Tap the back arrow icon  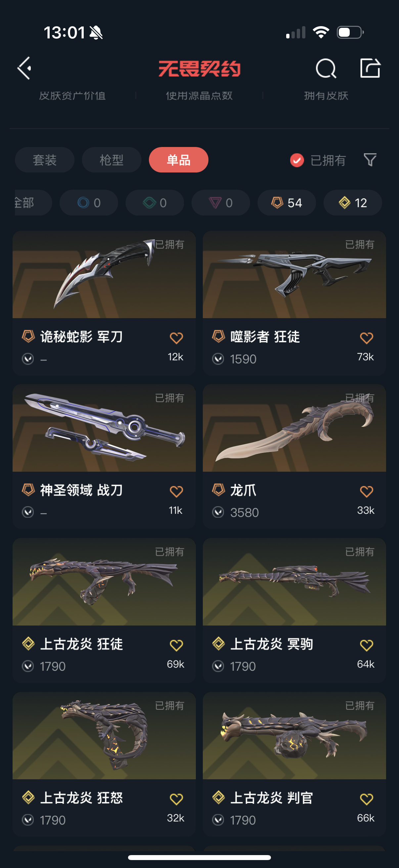[24, 68]
